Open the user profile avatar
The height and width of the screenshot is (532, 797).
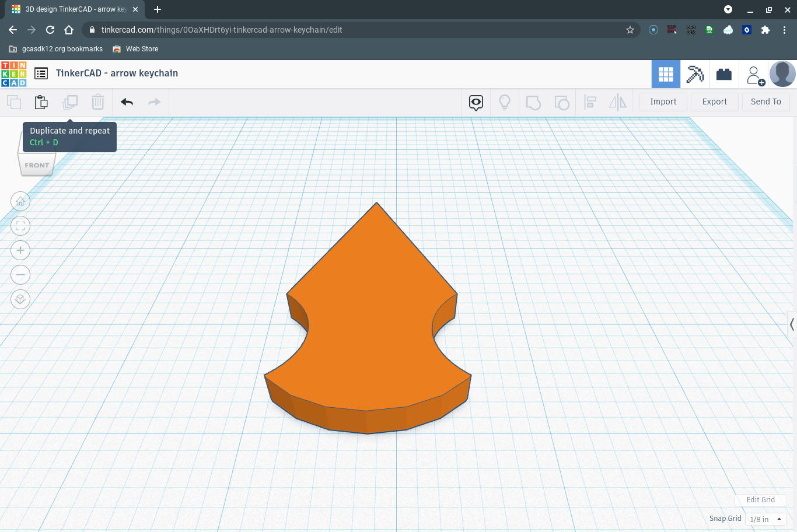click(782, 74)
